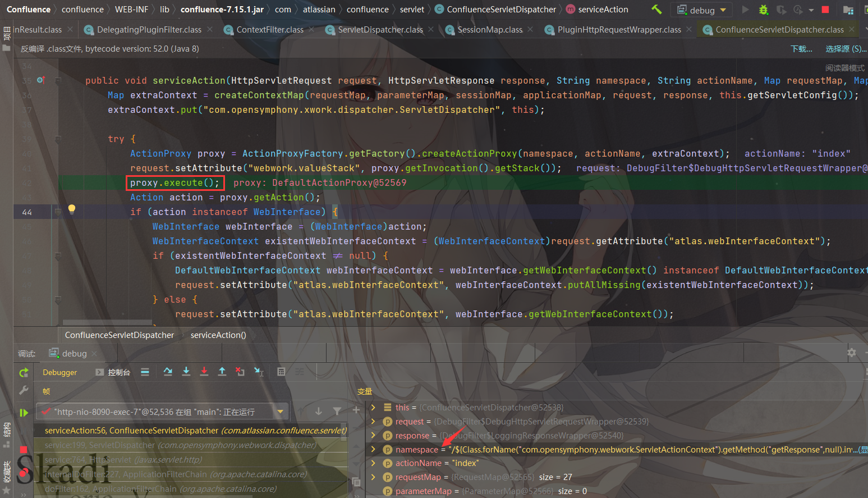This screenshot has width=868, height=498.
Task: Click the 下载... download sources link
Action: [x=801, y=49]
